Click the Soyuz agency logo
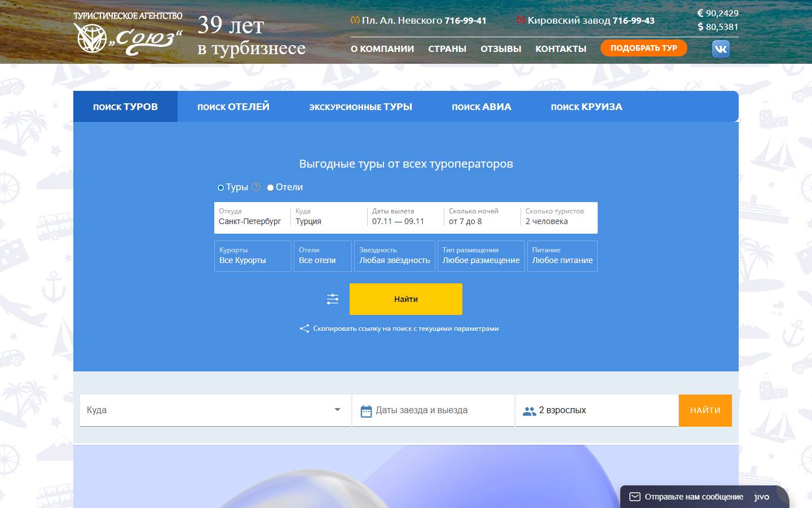The image size is (812, 508). tap(128, 33)
